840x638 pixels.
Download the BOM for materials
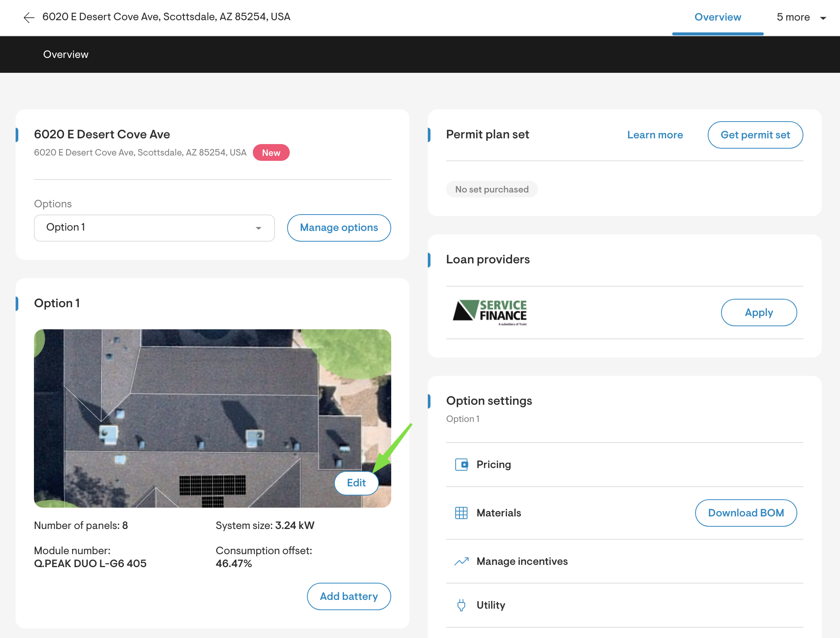[x=745, y=513]
